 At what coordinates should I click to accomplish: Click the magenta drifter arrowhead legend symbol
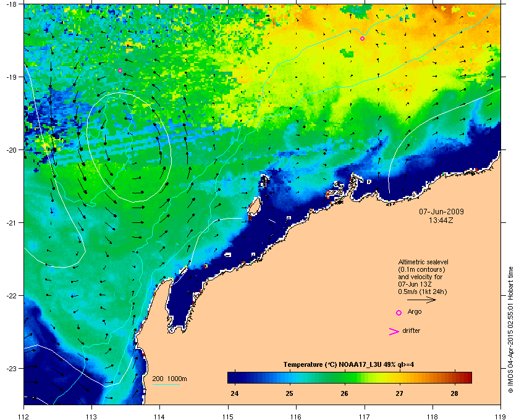click(x=394, y=332)
